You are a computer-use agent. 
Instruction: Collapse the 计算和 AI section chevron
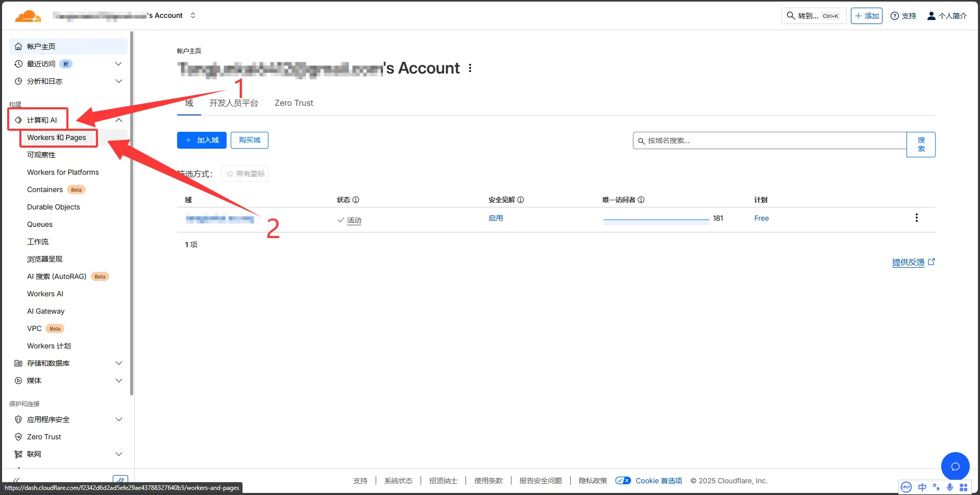tap(118, 120)
